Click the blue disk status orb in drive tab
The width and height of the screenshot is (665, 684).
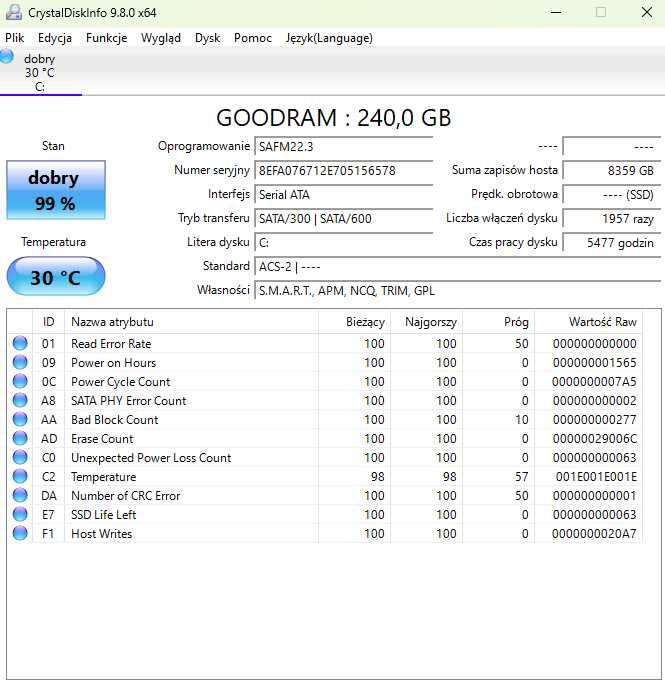coord(7,56)
